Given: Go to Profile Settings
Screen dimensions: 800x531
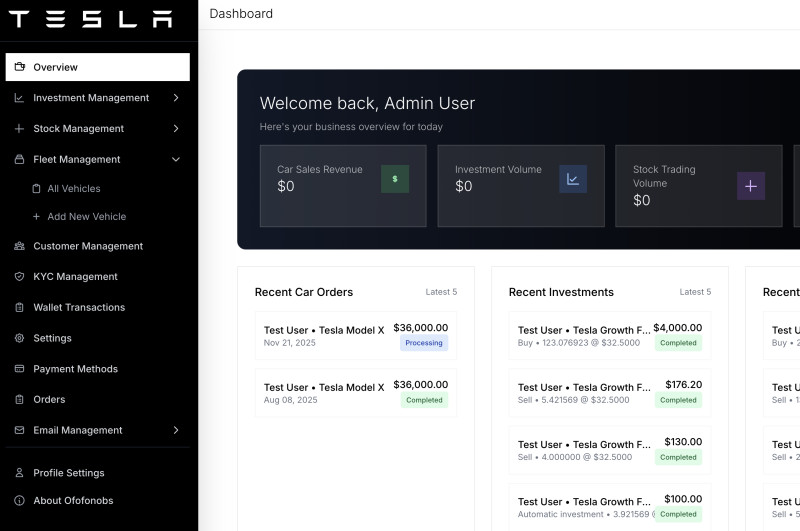Looking at the screenshot, I should (x=68, y=473).
